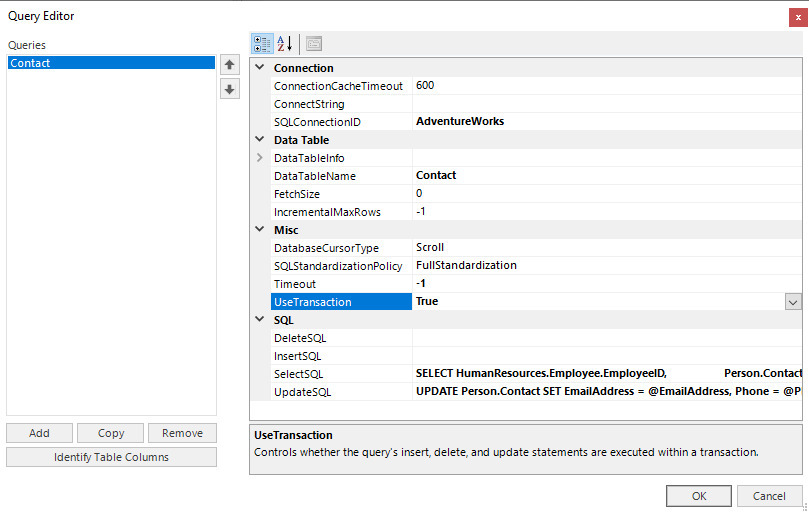Collapse the SQL category
Viewport: 809px width, 513px height.
260,320
